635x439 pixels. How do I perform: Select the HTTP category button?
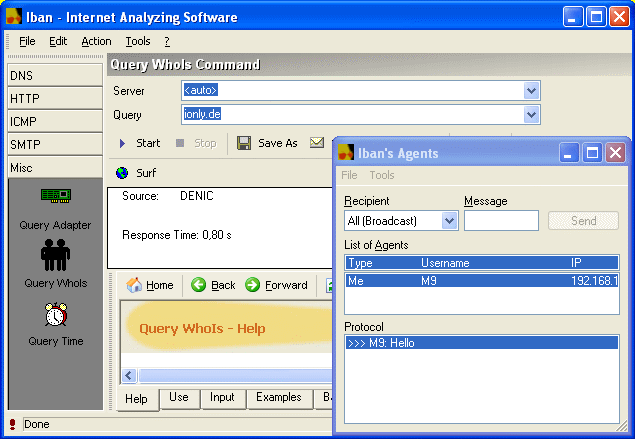[x=55, y=98]
